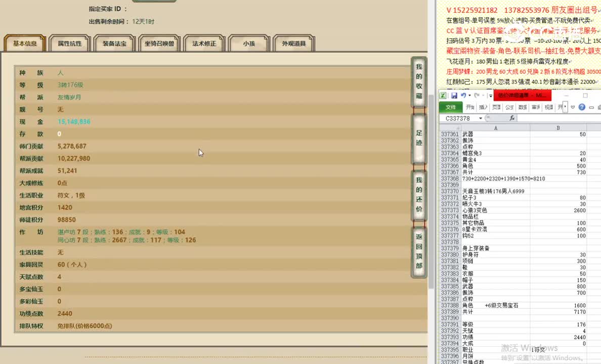The width and height of the screenshot is (601, 364).
Task: Switch to the 装备法宝 tab
Action: 114,43
